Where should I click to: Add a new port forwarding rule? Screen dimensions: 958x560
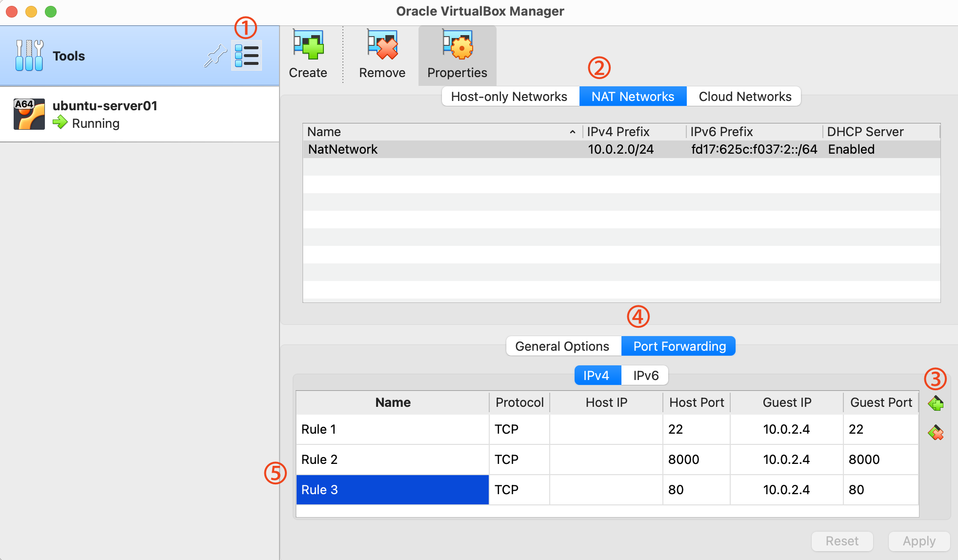pyautogui.click(x=935, y=404)
